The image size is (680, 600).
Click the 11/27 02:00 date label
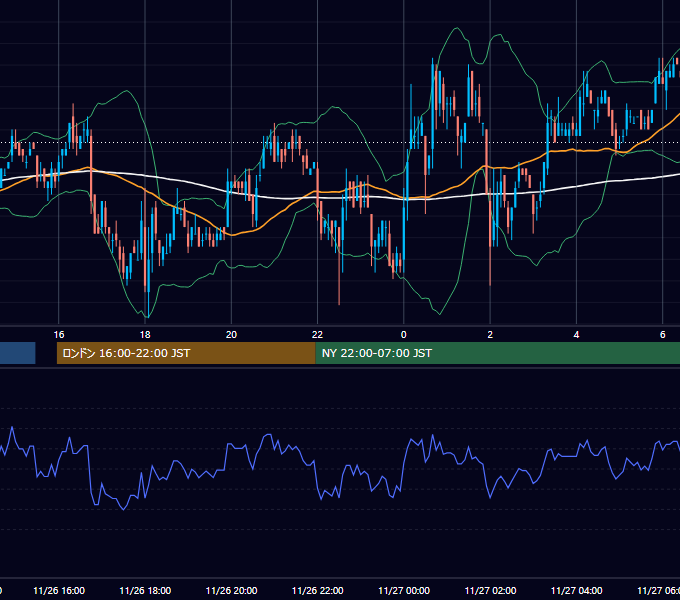(490, 591)
